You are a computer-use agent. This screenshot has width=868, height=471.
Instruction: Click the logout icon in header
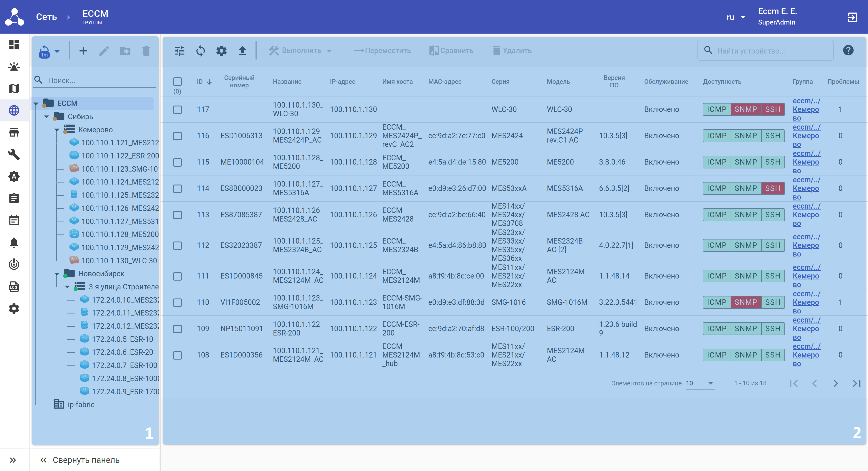click(852, 17)
